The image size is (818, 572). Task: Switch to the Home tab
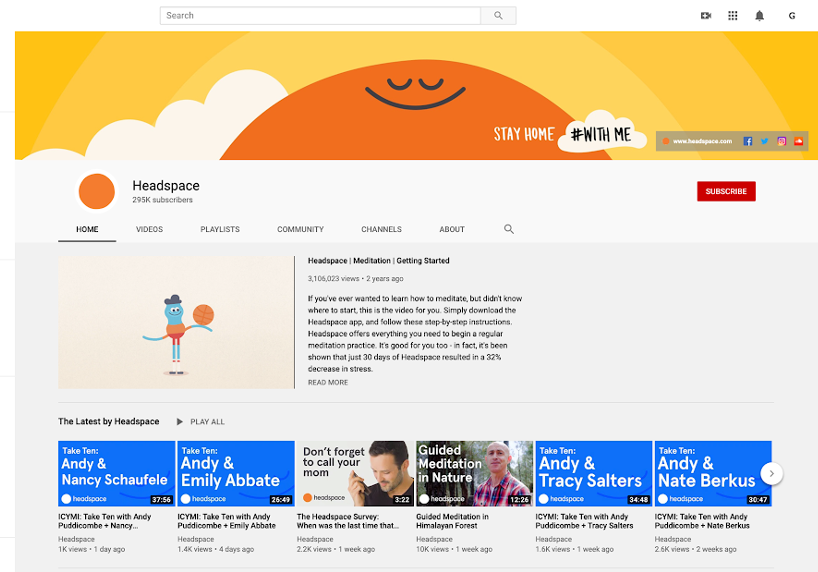[87, 229]
